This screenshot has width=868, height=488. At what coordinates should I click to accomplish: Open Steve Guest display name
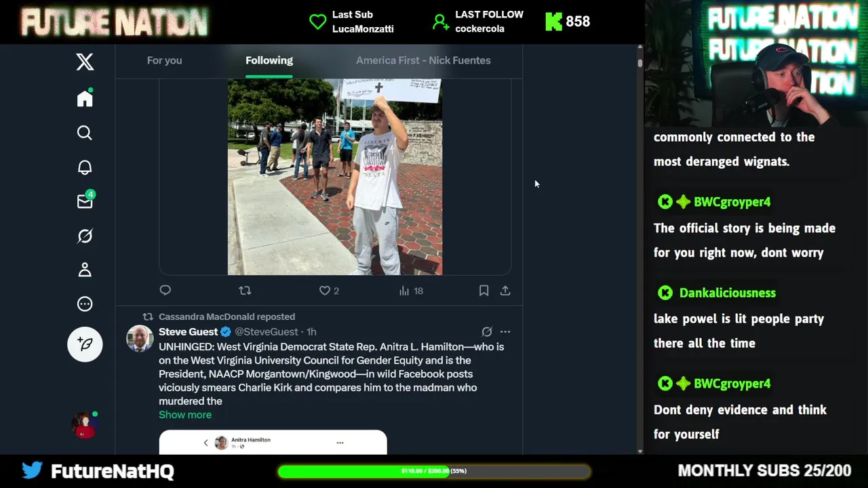point(188,331)
